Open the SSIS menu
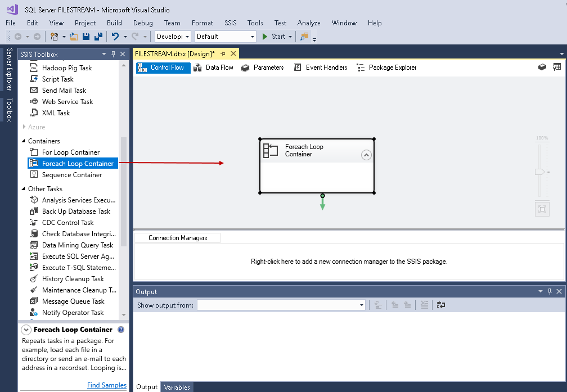The height and width of the screenshot is (392, 567). pos(231,23)
